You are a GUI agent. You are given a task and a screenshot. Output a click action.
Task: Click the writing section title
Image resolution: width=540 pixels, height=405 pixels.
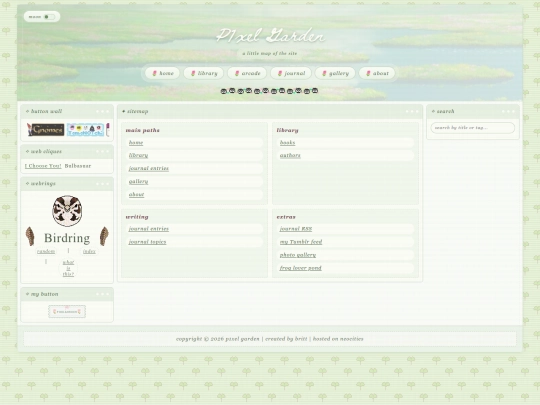click(137, 217)
